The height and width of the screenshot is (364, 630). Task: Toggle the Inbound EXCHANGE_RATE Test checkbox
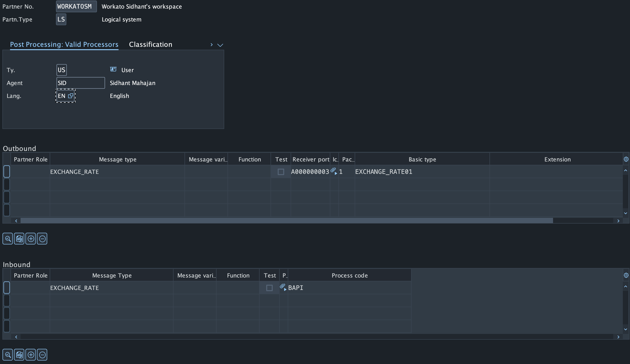269,288
